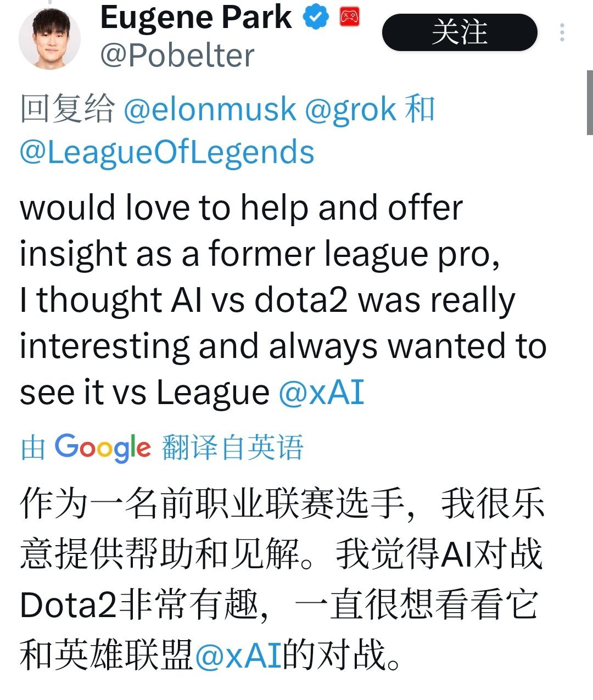Click the word Dota2 in Chinese translation
Image resolution: width=593 pixels, height=700 pixels.
(x=68, y=605)
